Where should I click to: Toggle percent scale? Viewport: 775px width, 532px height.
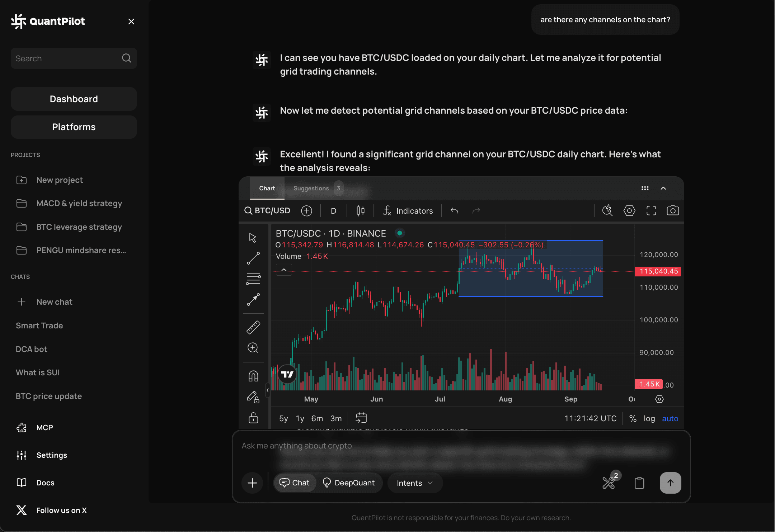pyautogui.click(x=633, y=418)
